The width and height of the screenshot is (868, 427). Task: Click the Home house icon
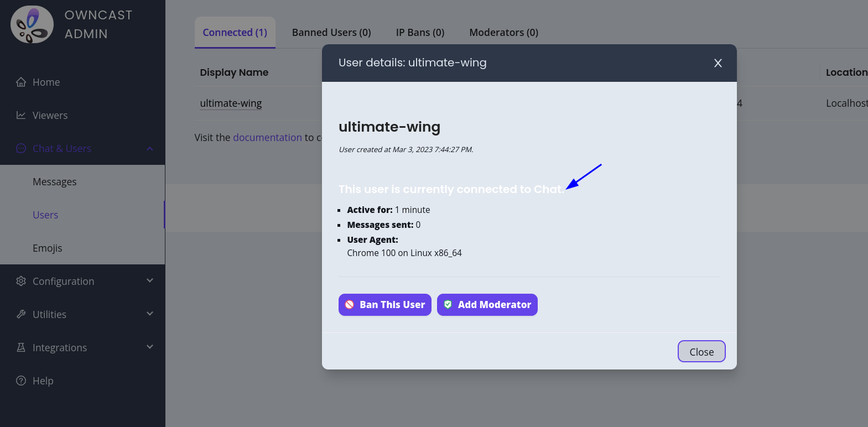tap(21, 82)
